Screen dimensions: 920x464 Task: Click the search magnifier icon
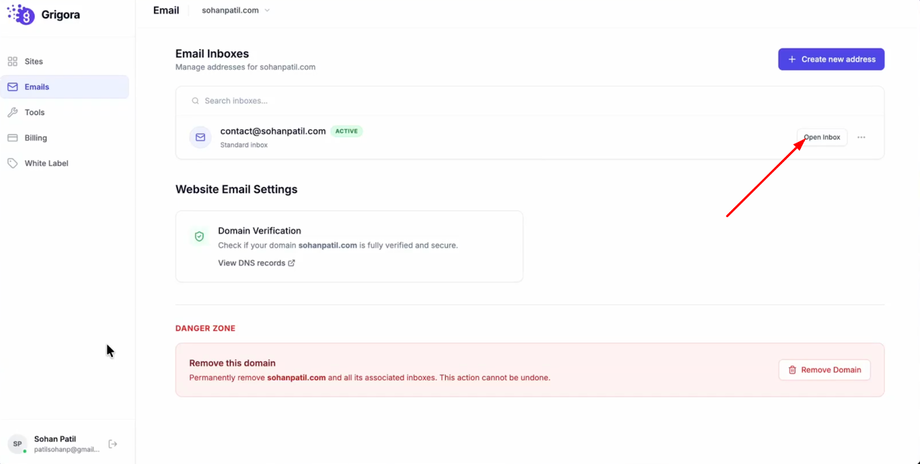coord(196,101)
